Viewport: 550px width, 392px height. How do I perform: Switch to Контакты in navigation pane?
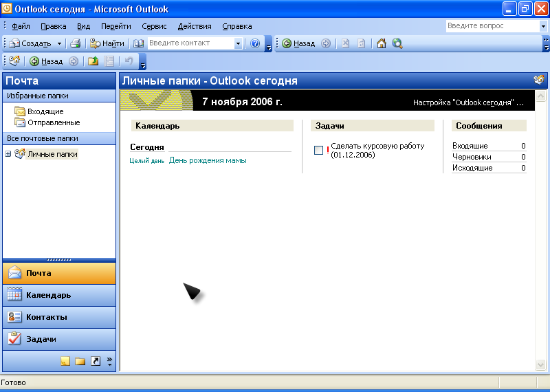pos(59,317)
